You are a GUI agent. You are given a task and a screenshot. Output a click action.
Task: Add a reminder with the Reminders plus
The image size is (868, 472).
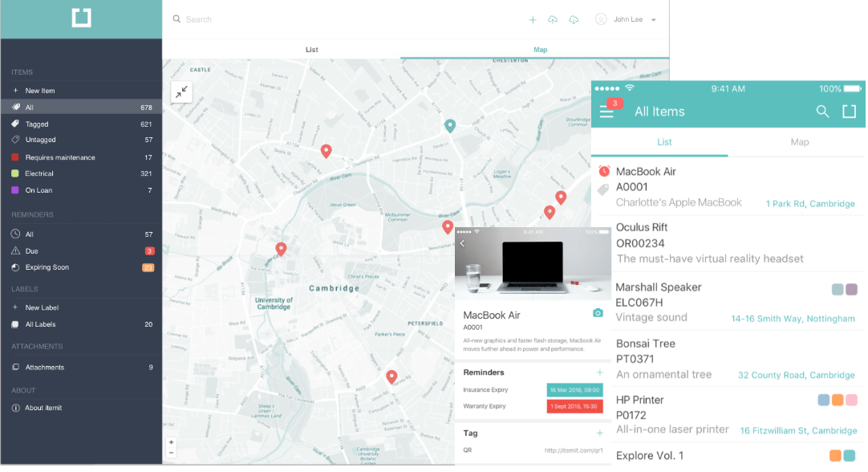599,372
